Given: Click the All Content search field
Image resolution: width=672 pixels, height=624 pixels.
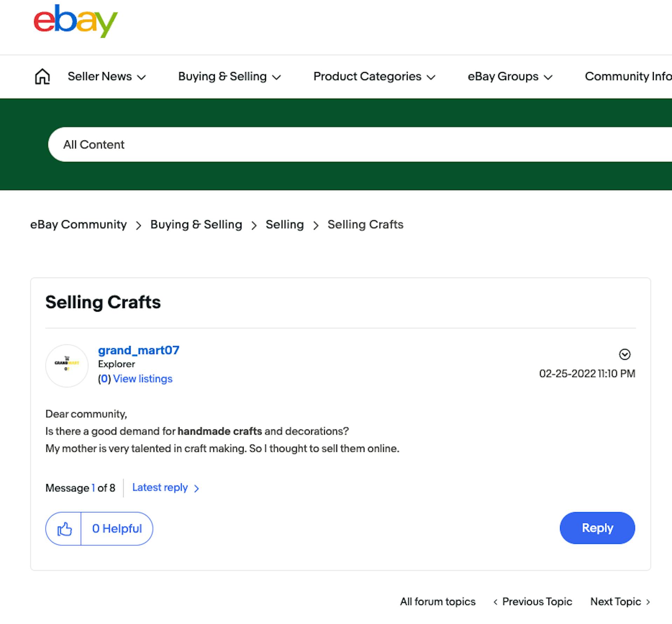Looking at the screenshot, I should coord(94,144).
